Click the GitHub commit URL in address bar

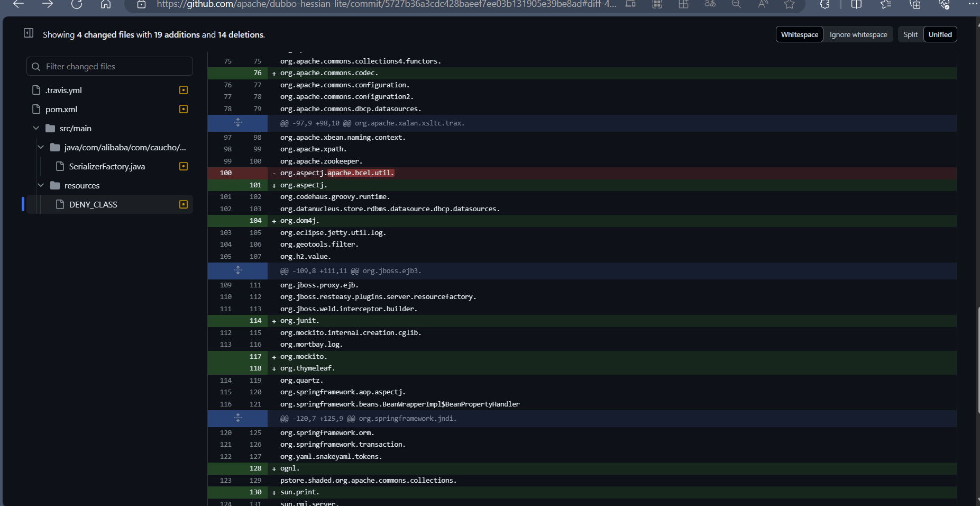[387, 4]
